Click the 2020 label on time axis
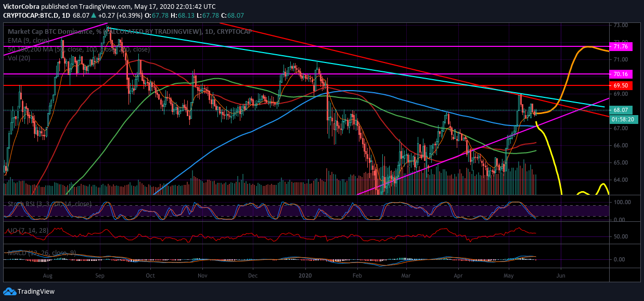 tap(305, 275)
